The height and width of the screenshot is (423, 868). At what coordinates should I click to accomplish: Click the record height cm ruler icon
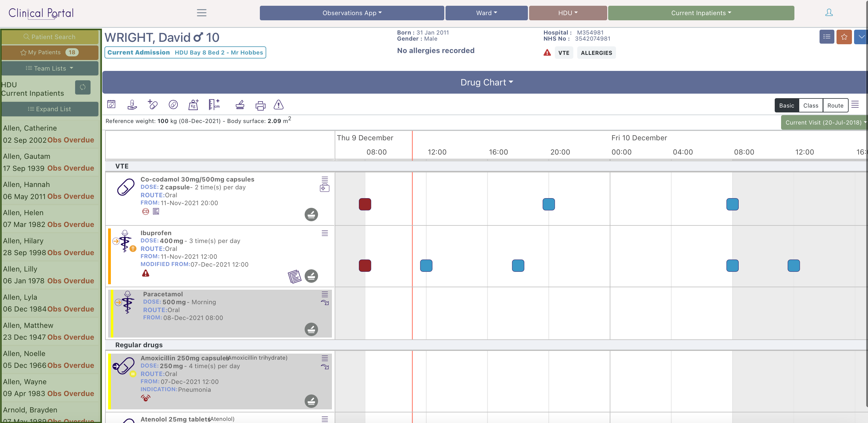(214, 105)
